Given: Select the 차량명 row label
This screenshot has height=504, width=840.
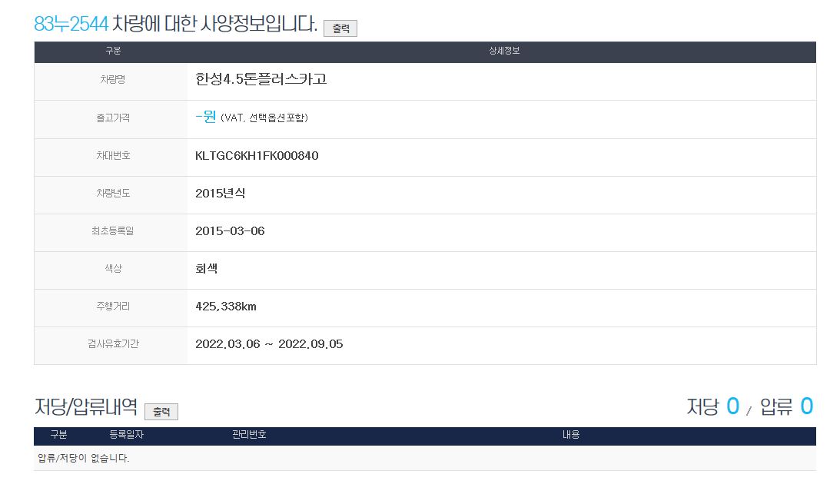Looking at the screenshot, I should (x=113, y=80).
